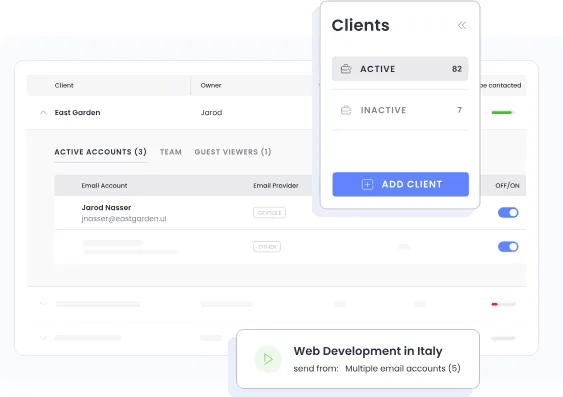Click the ADD CLIENT button
This screenshot has width=563, height=397.
tap(400, 185)
